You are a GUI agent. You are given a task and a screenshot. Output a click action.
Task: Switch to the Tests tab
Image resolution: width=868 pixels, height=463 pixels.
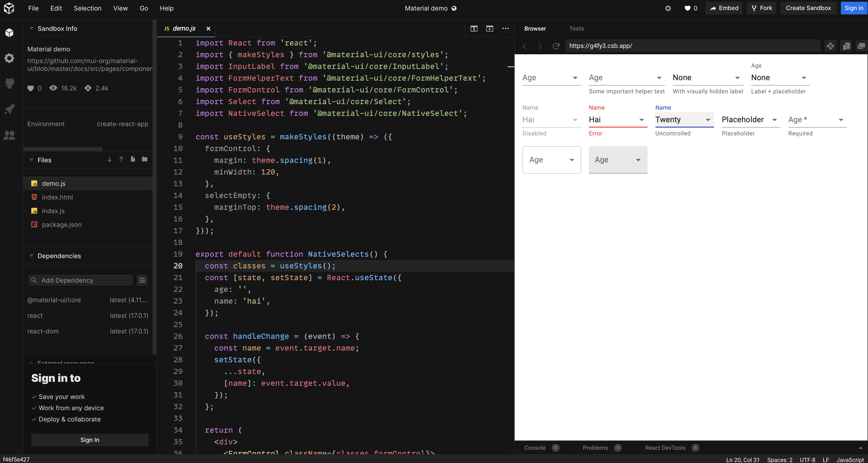(x=576, y=29)
